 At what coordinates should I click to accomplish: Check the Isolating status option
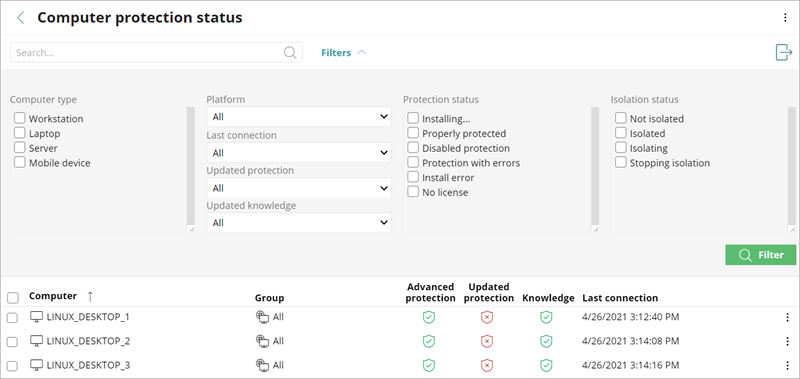coord(620,148)
